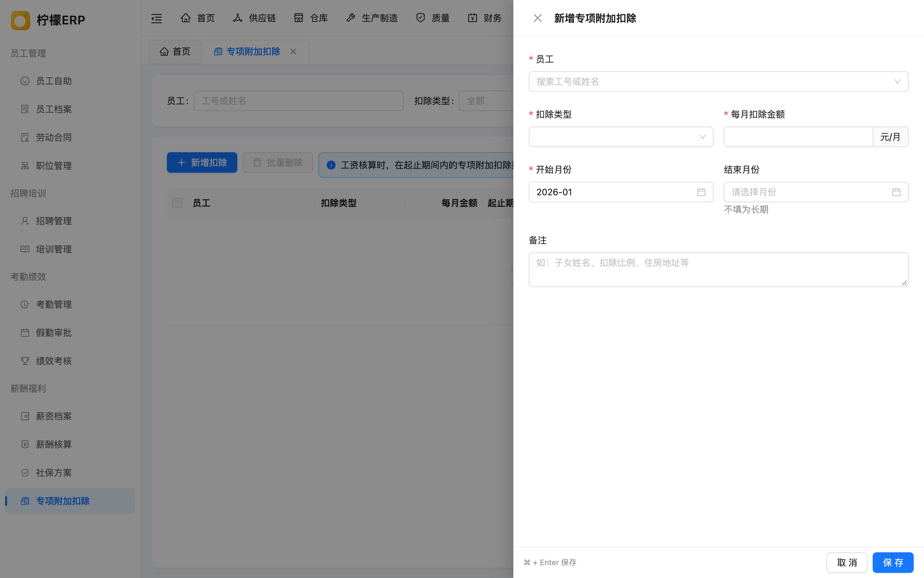The width and height of the screenshot is (924, 578).
Task: Open 结束月份 calendar picker icon
Action: click(x=896, y=192)
